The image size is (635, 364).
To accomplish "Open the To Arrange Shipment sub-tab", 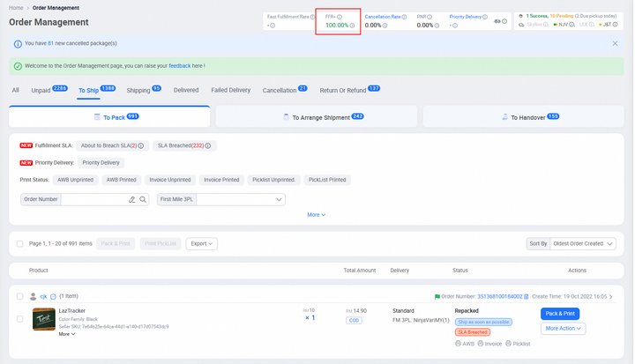I will (x=317, y=116).
